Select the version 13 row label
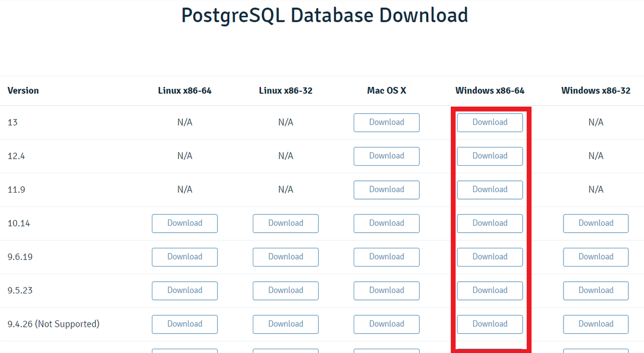644x353 pixels. click(x=12, y=122)
